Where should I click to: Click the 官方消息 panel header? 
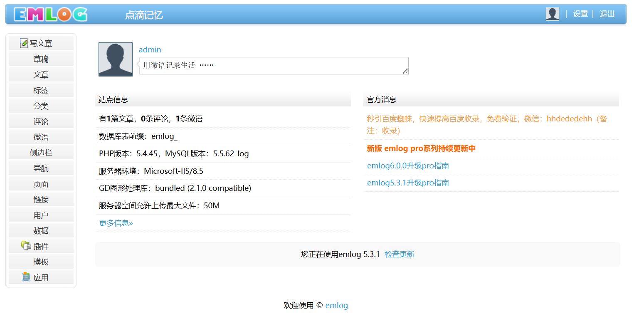point(491,100)
